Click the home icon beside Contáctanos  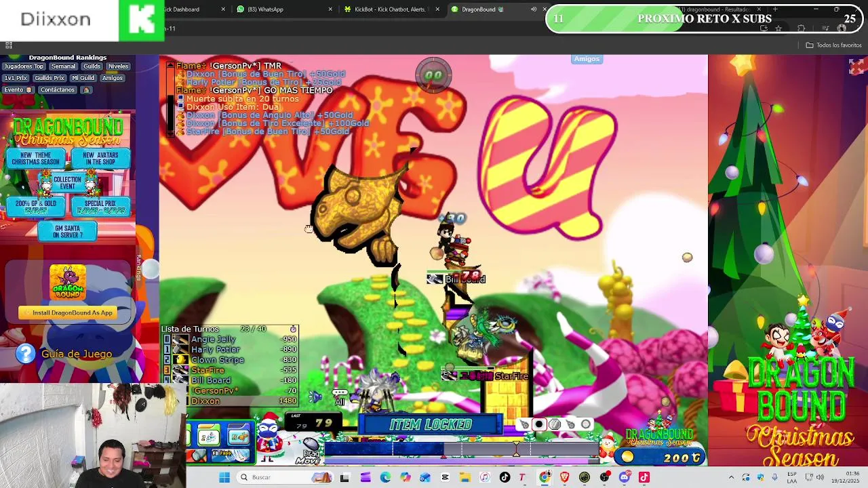point(86,89)
